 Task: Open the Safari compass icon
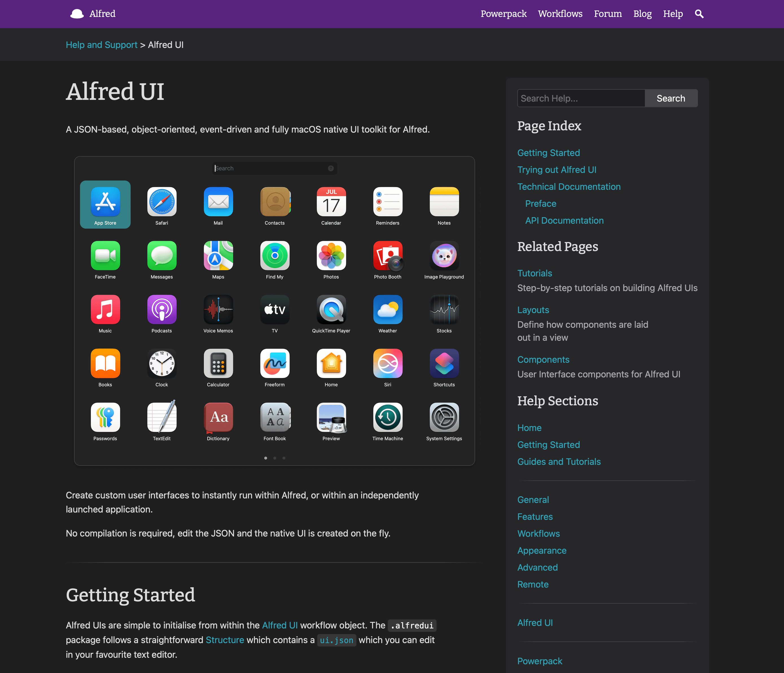tap(161, 201)
